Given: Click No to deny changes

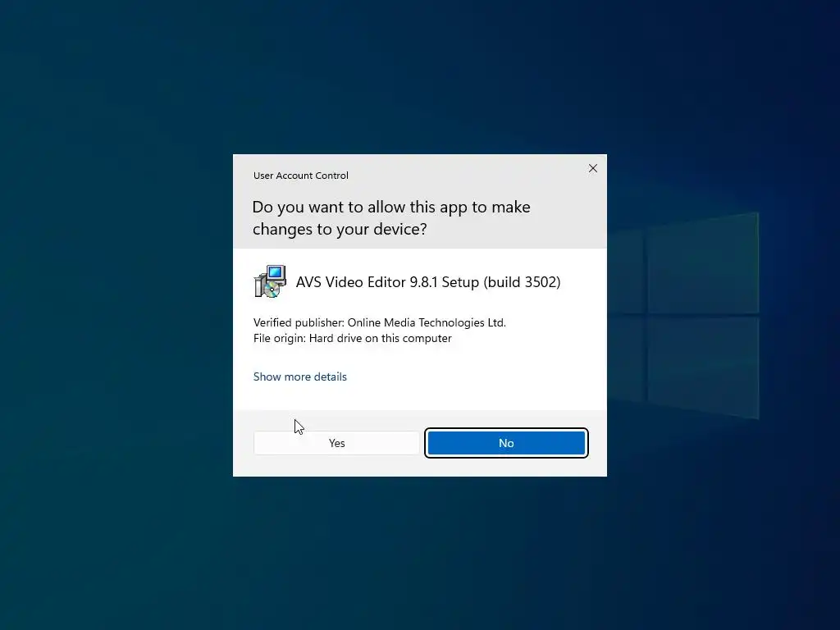Looking at the screenshot, I should click(506, 443).
